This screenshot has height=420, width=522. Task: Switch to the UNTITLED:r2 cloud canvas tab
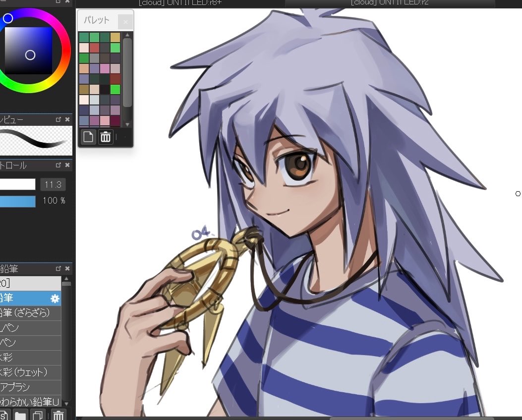click(390, 3)
